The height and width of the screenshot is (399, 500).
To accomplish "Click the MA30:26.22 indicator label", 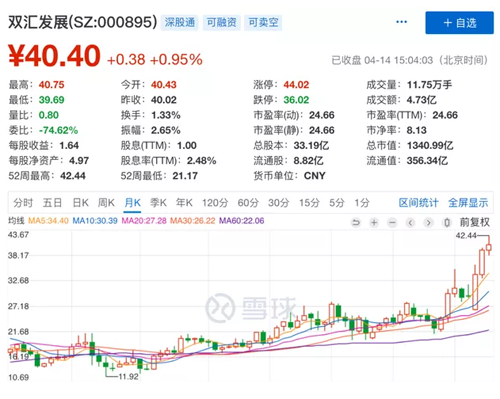I will (193, 221).
